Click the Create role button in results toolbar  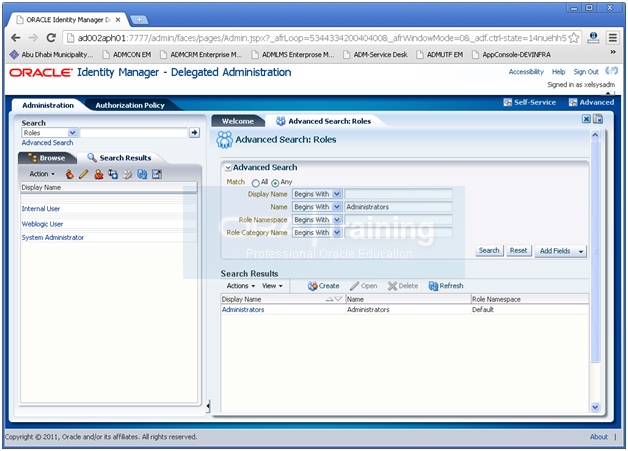[x=324, y=286]
